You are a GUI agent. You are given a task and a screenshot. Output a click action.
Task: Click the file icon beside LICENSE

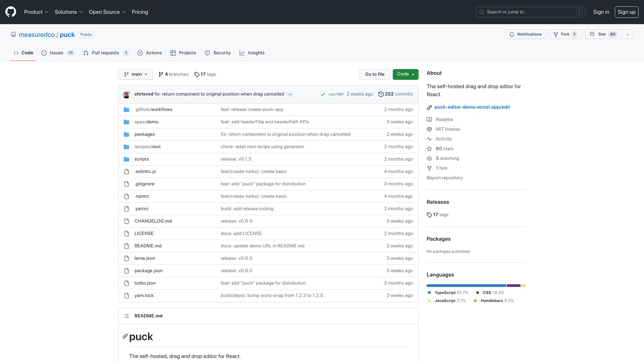pos(126,234)
